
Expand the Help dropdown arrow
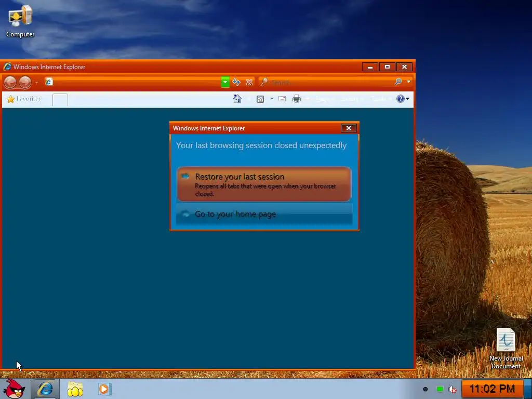coord(408,99)
